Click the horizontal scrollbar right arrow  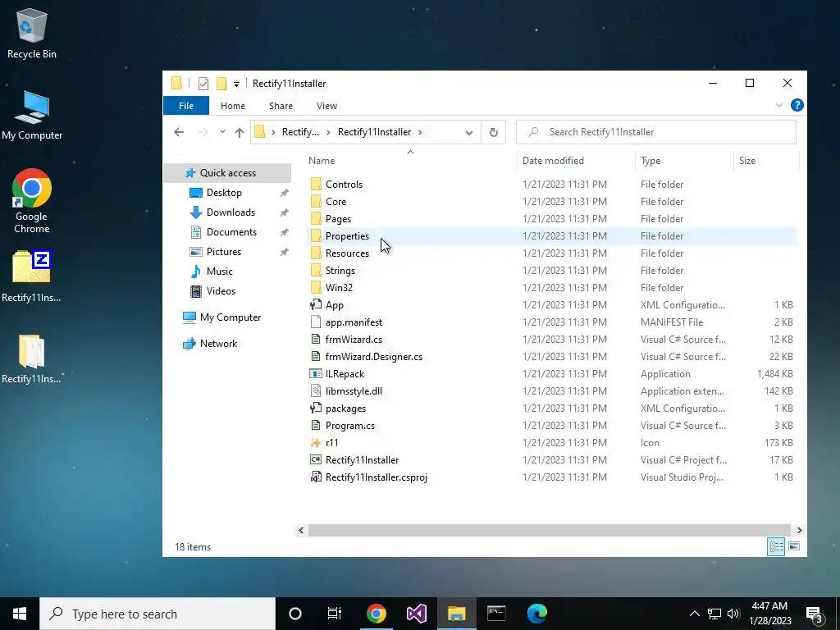(799, 530)
